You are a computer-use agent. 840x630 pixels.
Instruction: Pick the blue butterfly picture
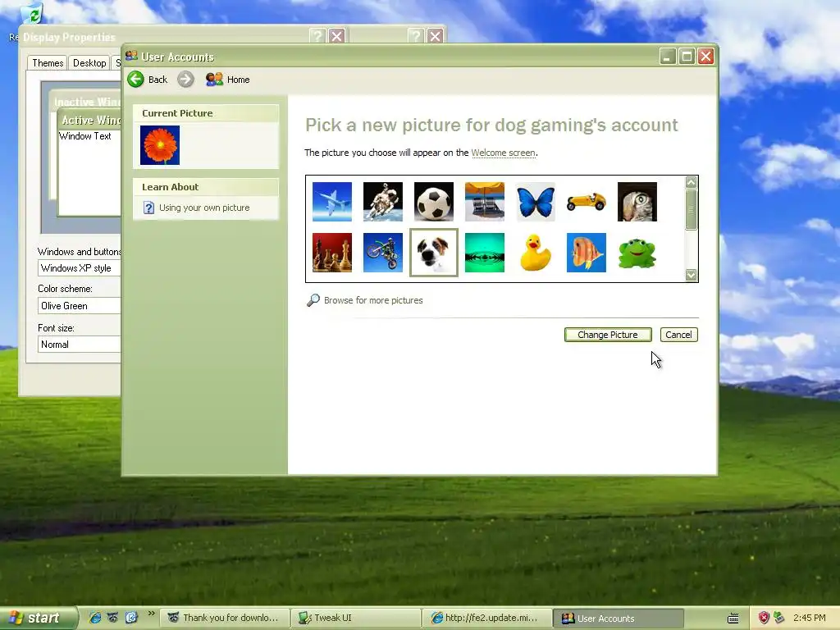[x=536, y=202]
